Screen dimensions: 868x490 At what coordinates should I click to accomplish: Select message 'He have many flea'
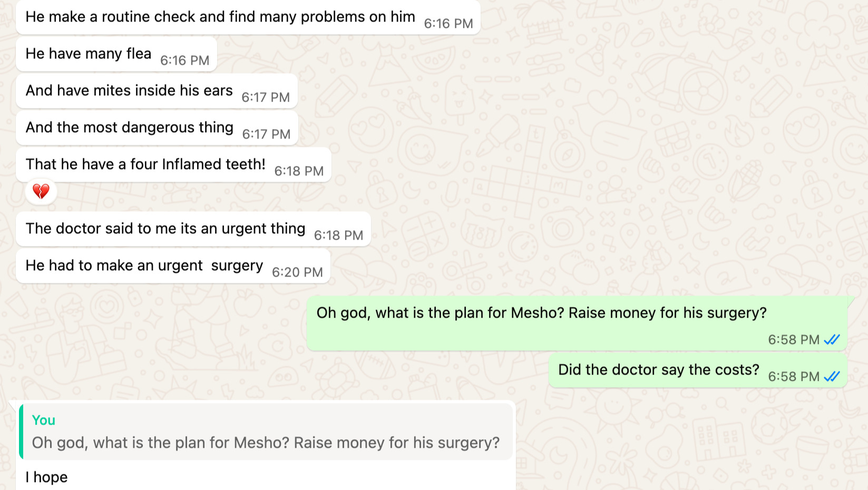116,54
